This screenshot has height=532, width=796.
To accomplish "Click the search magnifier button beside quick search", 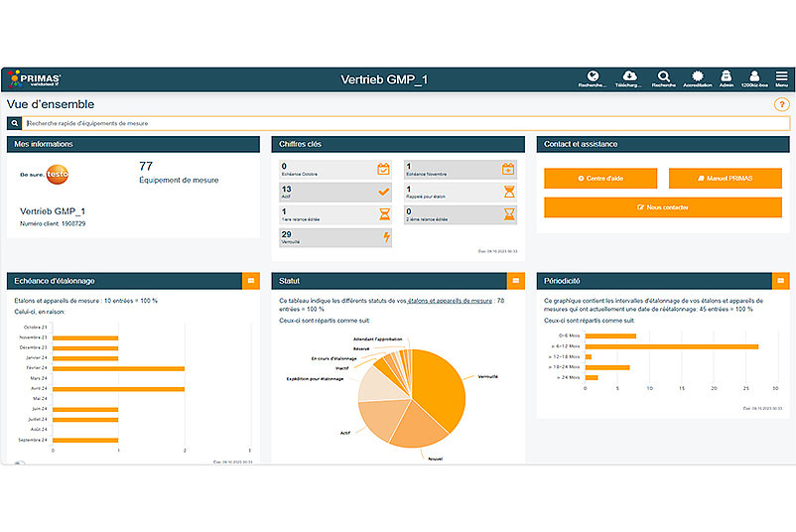I will click(x=14, y=123).
